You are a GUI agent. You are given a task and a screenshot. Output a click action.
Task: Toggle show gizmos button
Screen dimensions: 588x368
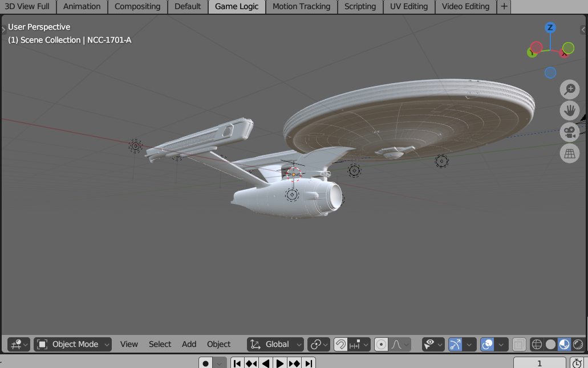click(x=455, y=344)
